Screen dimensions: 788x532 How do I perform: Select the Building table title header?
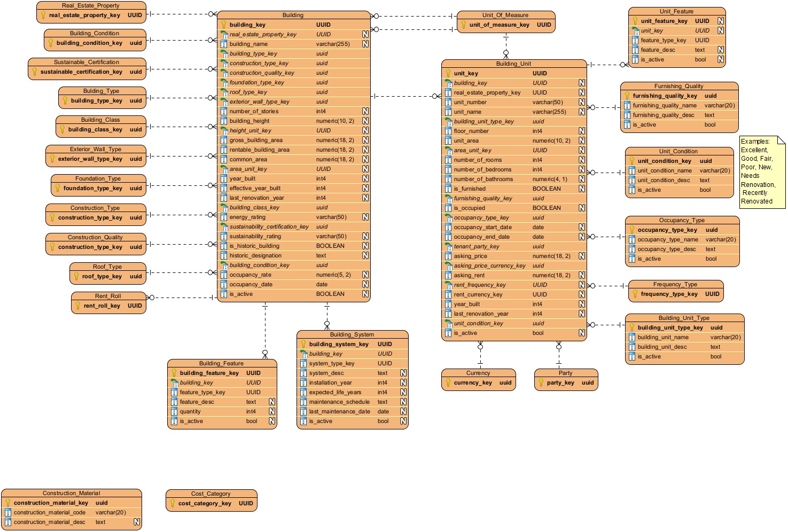click(293, 15)
